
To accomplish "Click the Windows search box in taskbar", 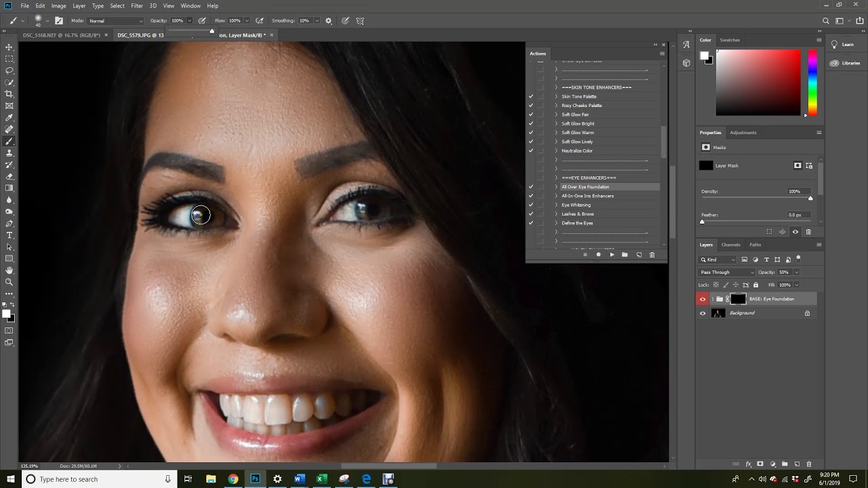I will (x=98, y=479).
